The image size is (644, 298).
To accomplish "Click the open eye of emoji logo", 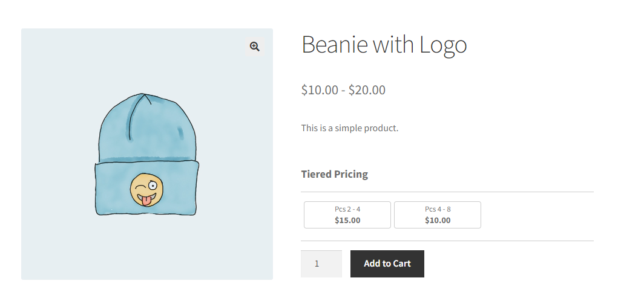I will tap(153, 186).
